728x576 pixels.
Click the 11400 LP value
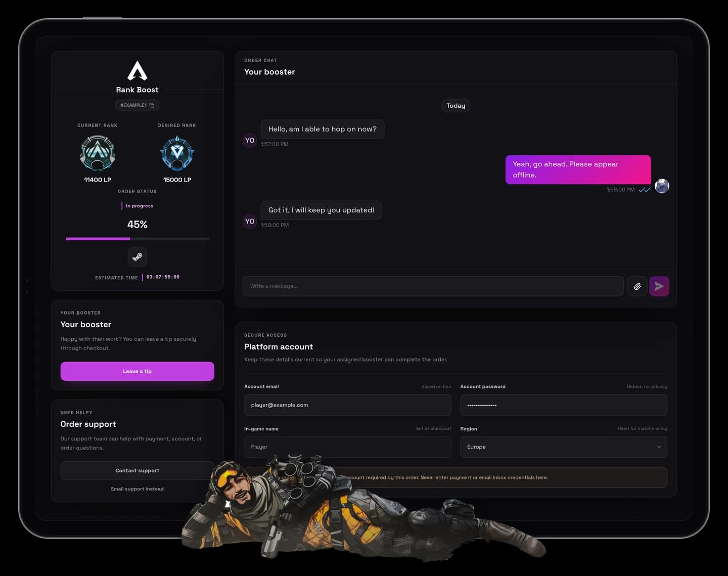(98, 180)
